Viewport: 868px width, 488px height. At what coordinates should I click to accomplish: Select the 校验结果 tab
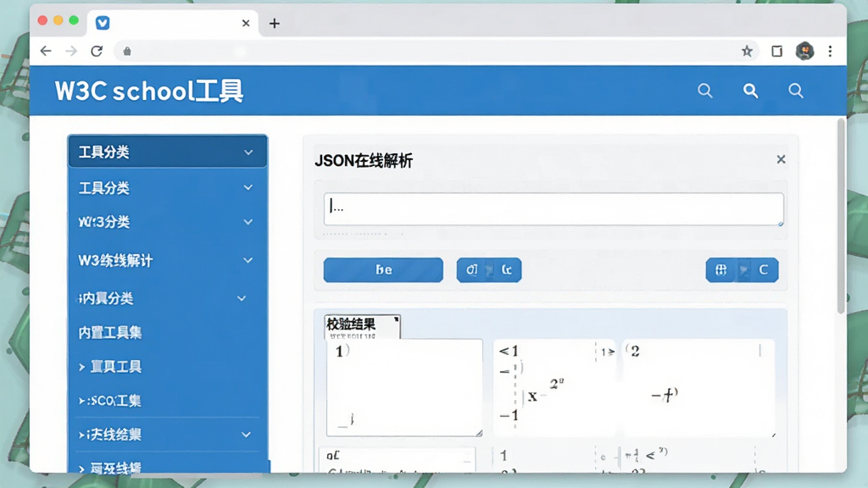coord(362,327)
